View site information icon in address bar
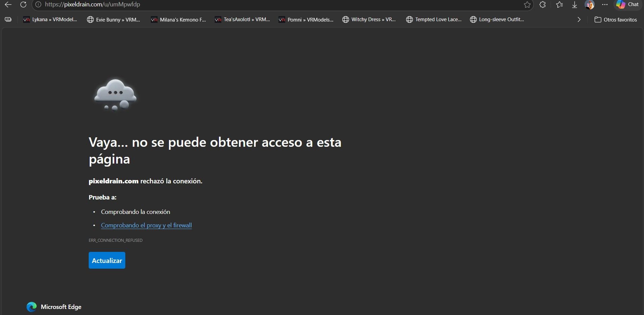Viewport: 644px width, 315px height. 38,5
